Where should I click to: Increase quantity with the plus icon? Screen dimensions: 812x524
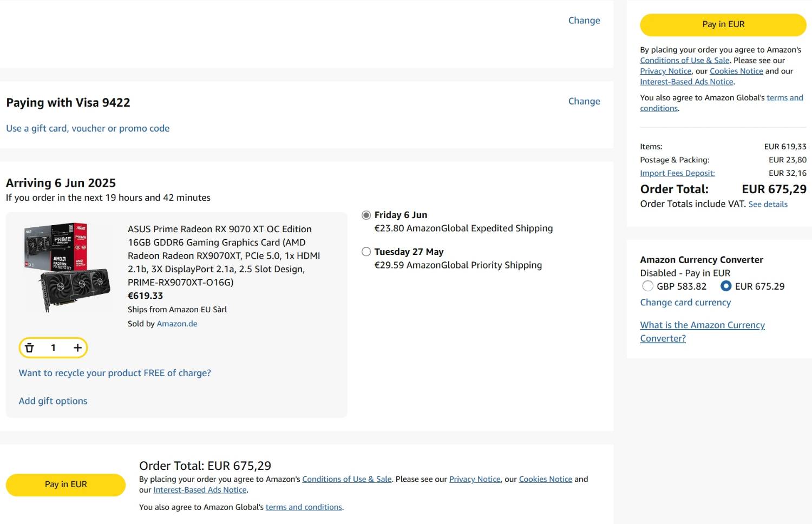(77, 348)
